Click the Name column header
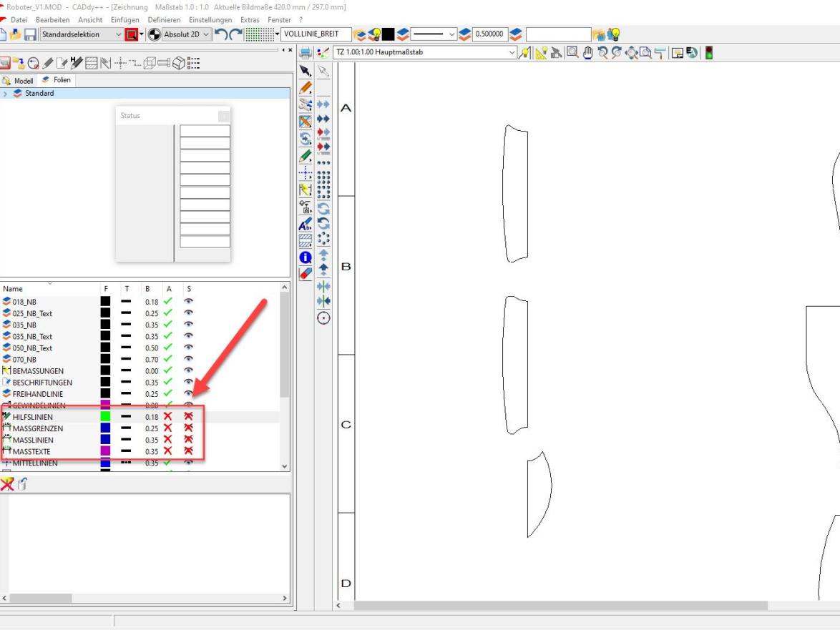The width and height of the screenshot is (840, 630). coord(13,289)
